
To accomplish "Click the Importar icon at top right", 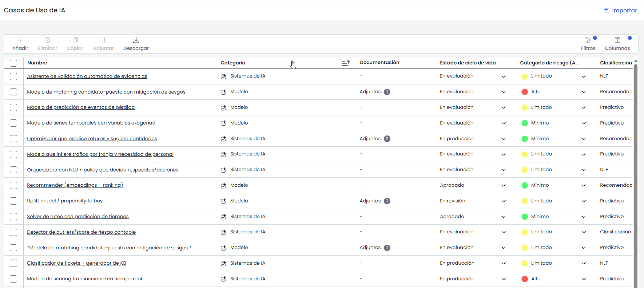I will point(607,11).
